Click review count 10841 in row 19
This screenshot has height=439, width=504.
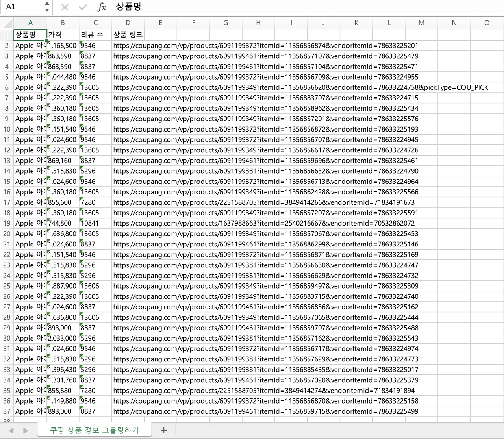click(95, 223)
